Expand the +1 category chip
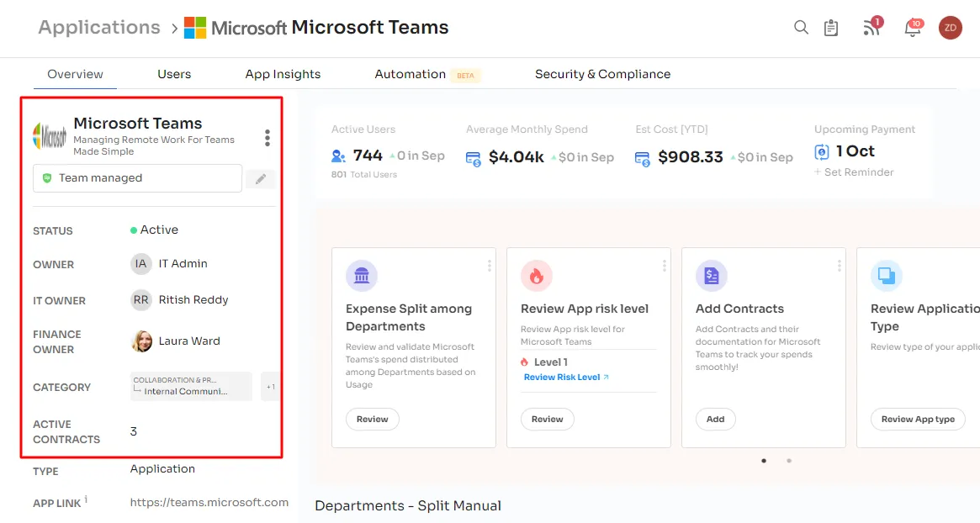This screenshot has width=980, height=523. [x=271, y=387]
